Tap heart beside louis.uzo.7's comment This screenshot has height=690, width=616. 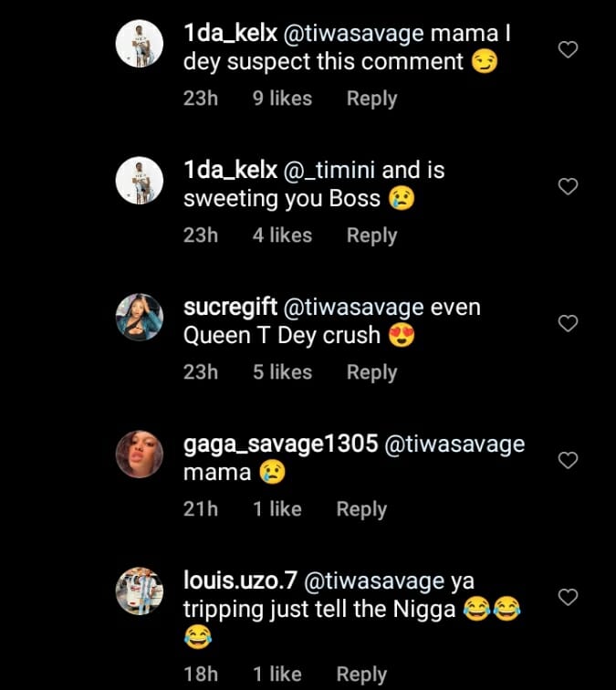(x=568, y=598)
